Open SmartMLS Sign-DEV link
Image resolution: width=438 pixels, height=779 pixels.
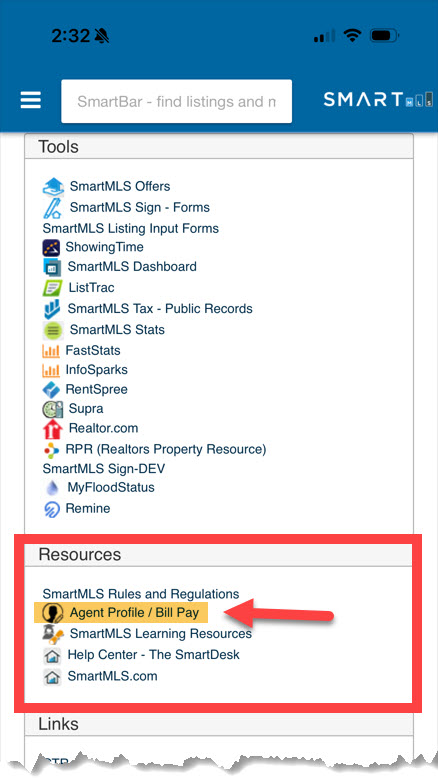(x=104, y=468)
